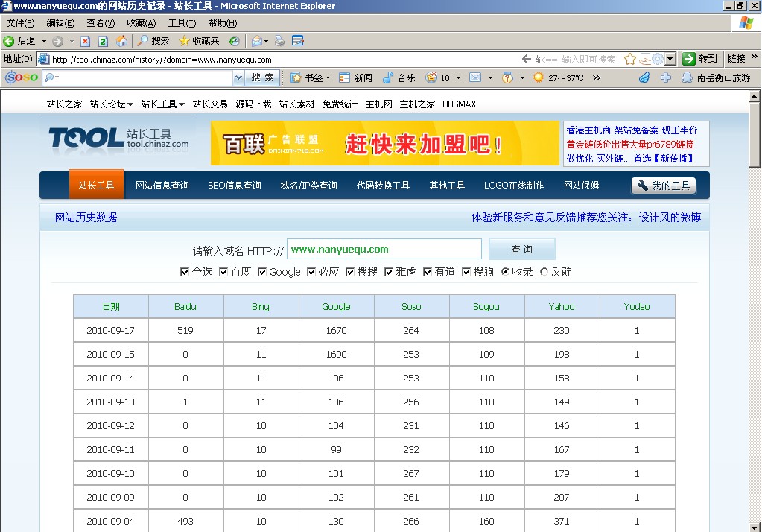The image size is (762, 532).
Task: Open the 新闻 news icon
Action: (344, 77)
